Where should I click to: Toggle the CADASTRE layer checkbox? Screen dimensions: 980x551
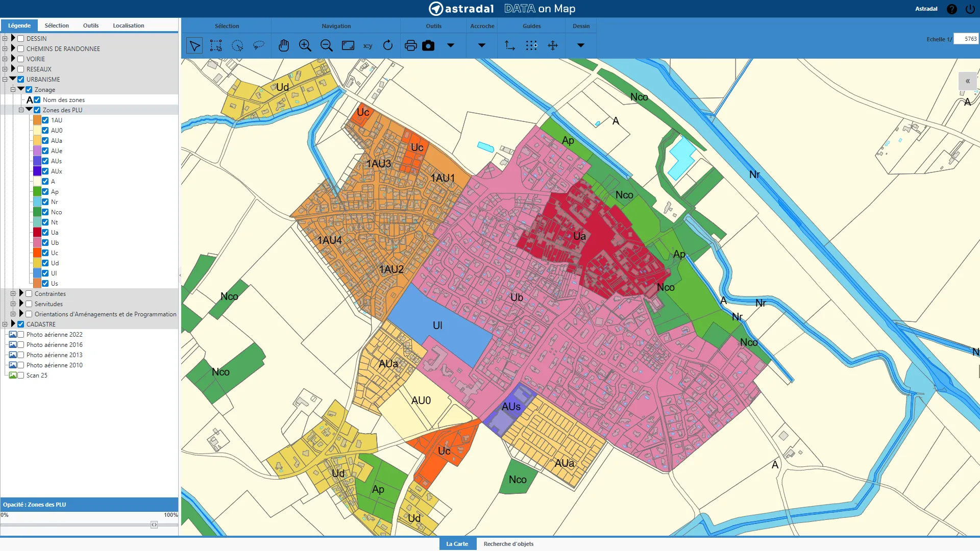coord(21,324)
